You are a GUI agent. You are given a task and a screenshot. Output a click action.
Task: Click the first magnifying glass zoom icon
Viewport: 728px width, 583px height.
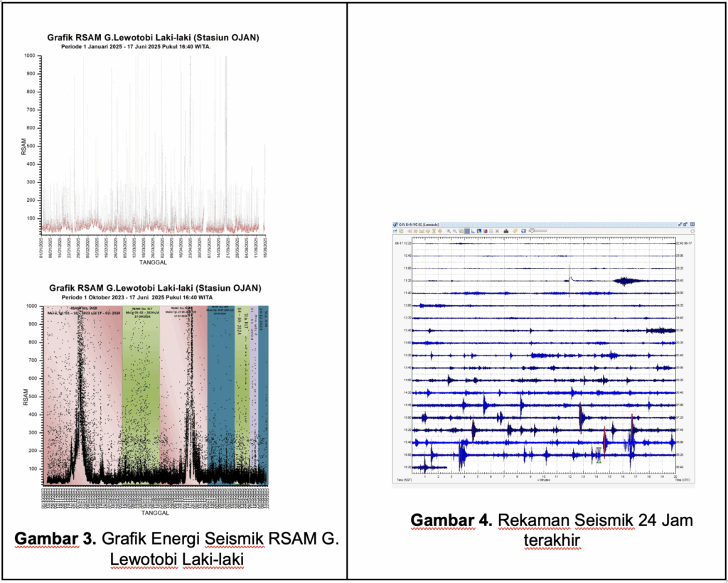449,231
